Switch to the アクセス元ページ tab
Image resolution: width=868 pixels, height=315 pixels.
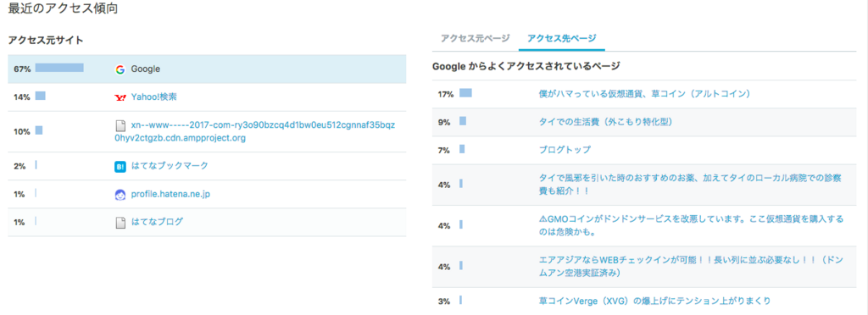click(475, 39)
